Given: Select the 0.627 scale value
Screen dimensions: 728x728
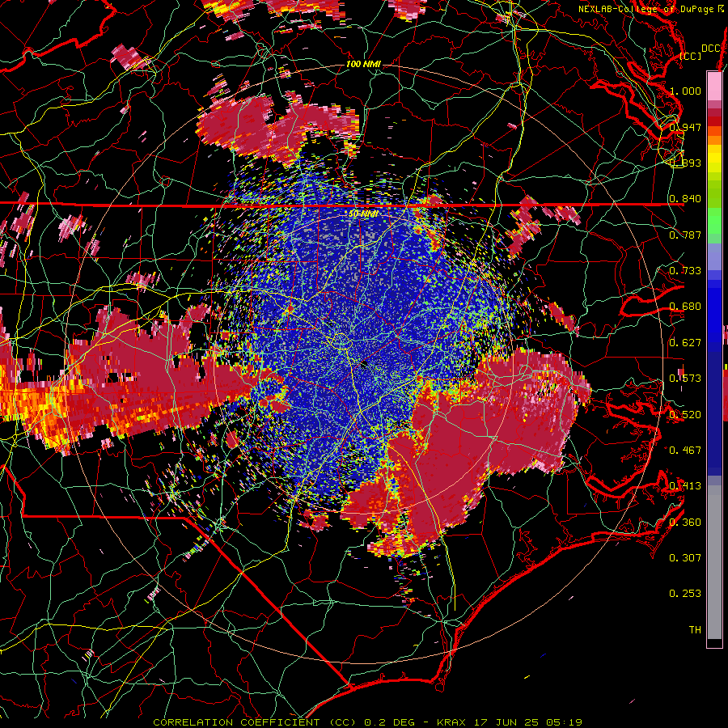Looking at the screenshot, I should pyautogui.click(x=685, y=342).
